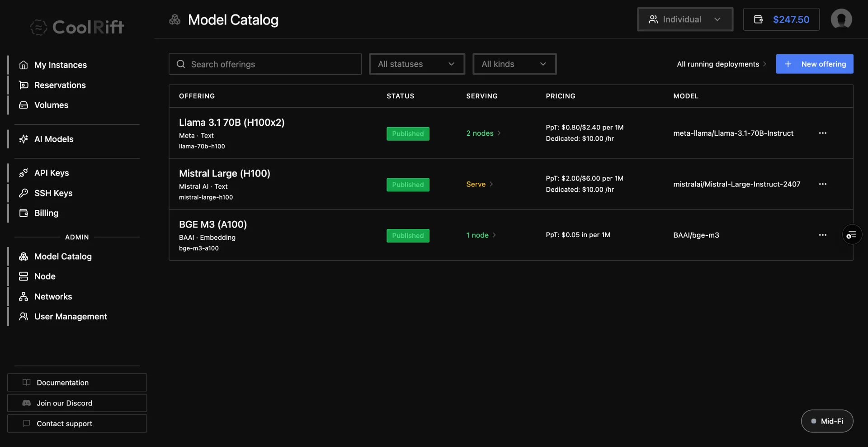Click the SERVING column header
The image size is (868, 447).
482,96
